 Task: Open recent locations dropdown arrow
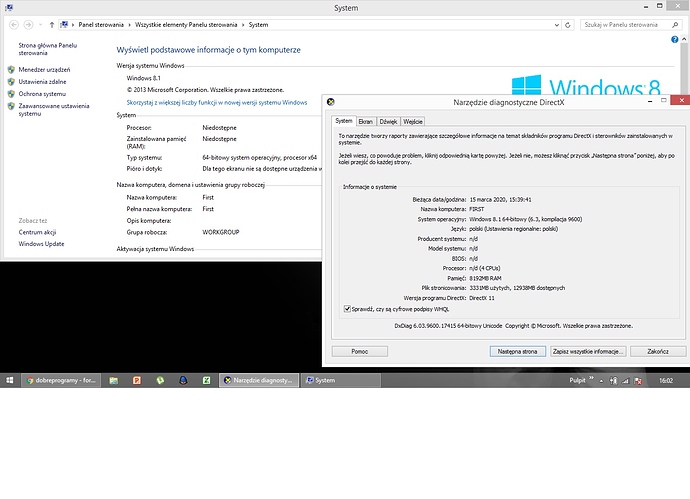pos(40,25)
